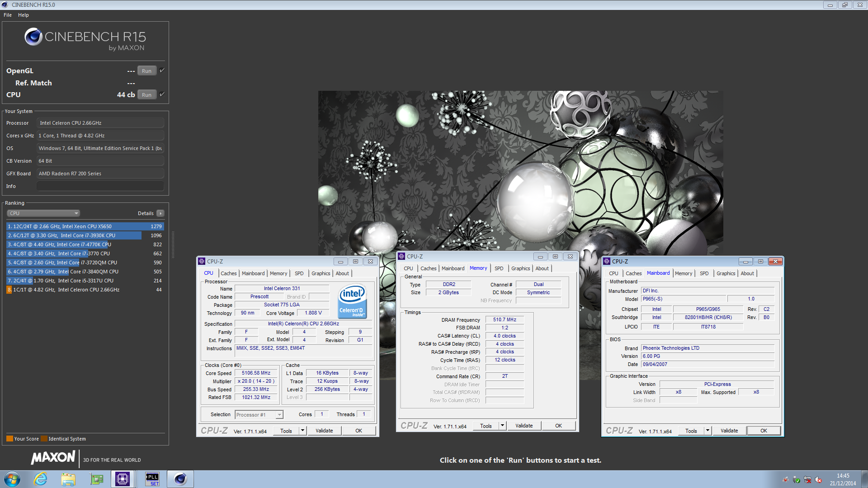868x488 pixels.
Task: Click the DRAM Frequency value 510.7 MHz
Action: click(x=505, y=319)
